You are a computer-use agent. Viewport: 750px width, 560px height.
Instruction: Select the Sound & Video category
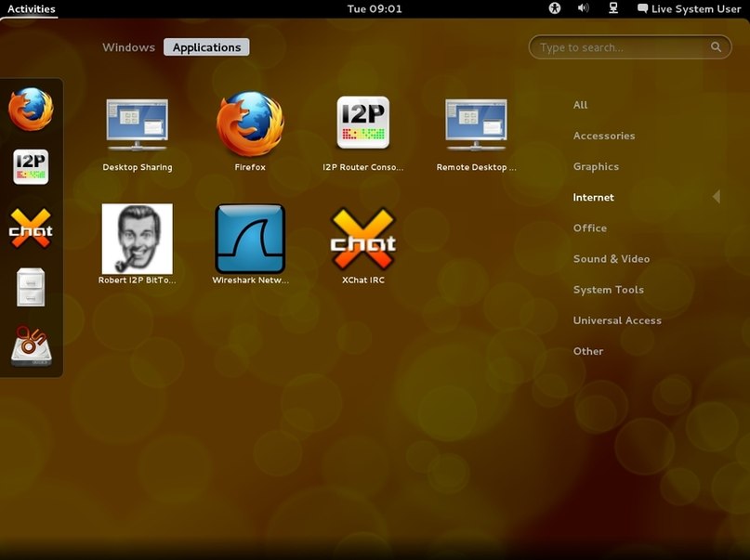(x=612, y=259)
